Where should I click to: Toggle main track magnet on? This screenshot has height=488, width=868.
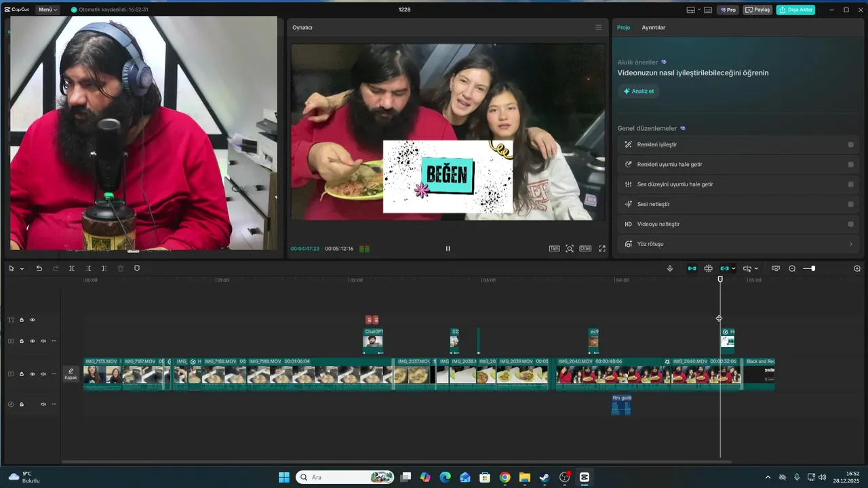pyautogui.click(x=692, y=268)
